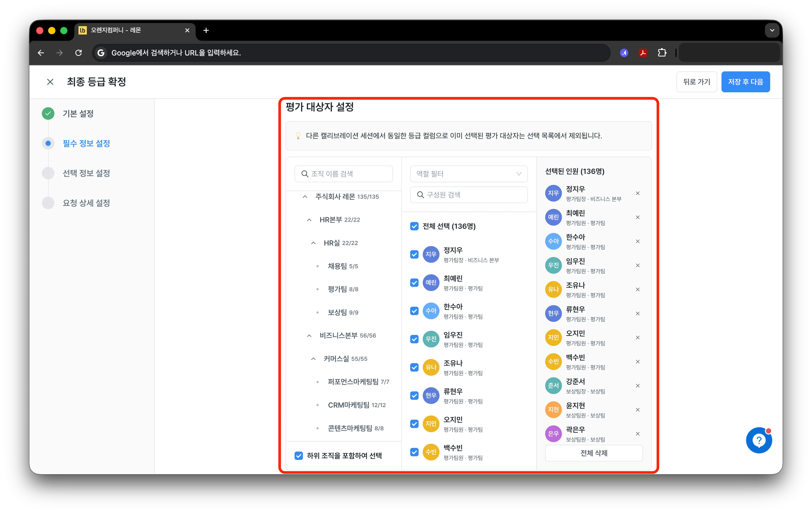
Task: Open the blue help chat bubble
Action: pos(759,440)
